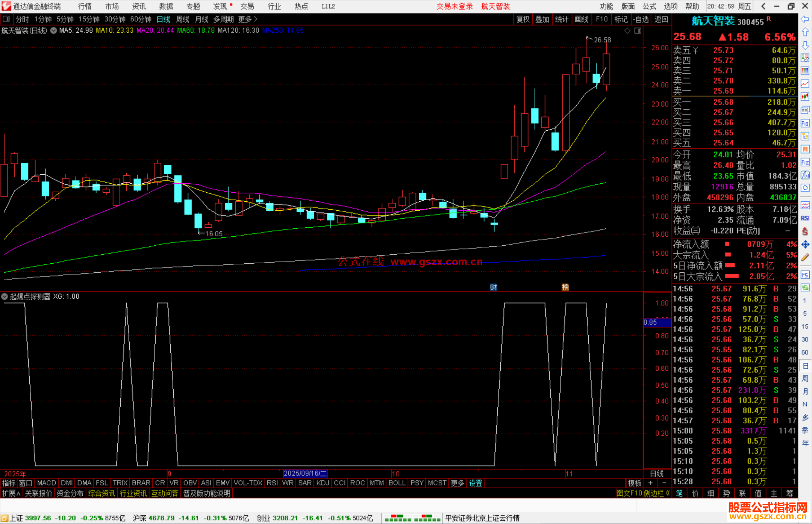Expand dropdown next to 航天智装(日线) label
812x524 pixels.
point(54,30)
